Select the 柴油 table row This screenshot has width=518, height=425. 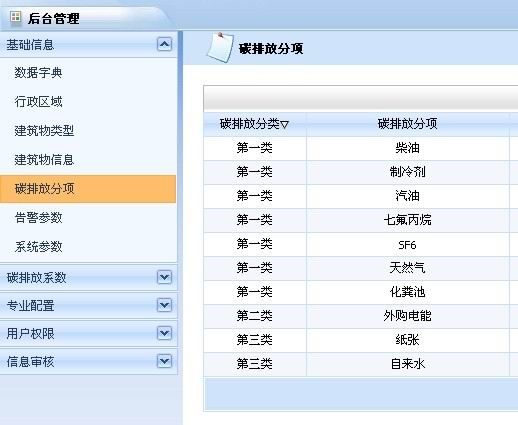click(x=361, y=148)
